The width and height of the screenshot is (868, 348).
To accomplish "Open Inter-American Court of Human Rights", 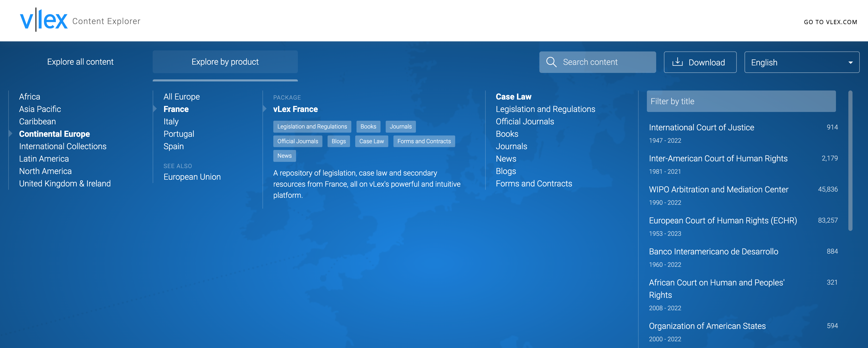I will click(x=718, y=158).
